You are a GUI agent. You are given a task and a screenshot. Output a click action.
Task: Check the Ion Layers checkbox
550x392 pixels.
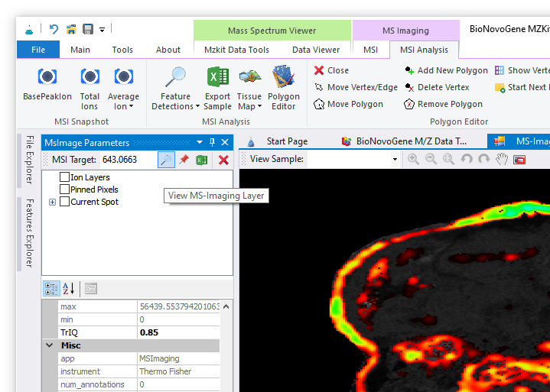pyautogui.click(x=65, y=177)
